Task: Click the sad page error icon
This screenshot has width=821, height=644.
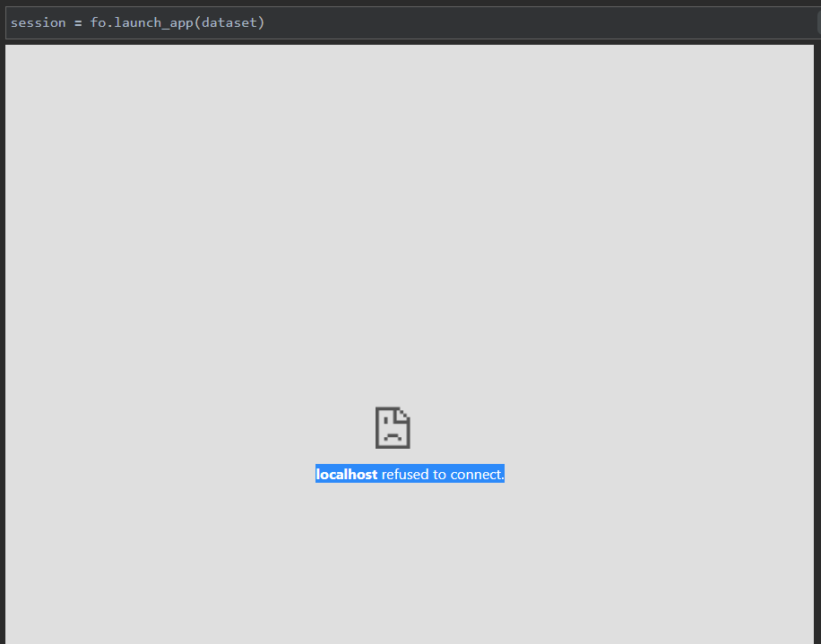Action: (393, 427)
